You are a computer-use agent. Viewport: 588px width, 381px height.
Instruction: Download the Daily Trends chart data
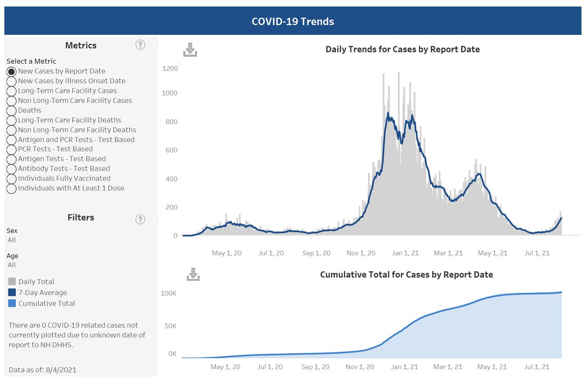tap(190, 50)
